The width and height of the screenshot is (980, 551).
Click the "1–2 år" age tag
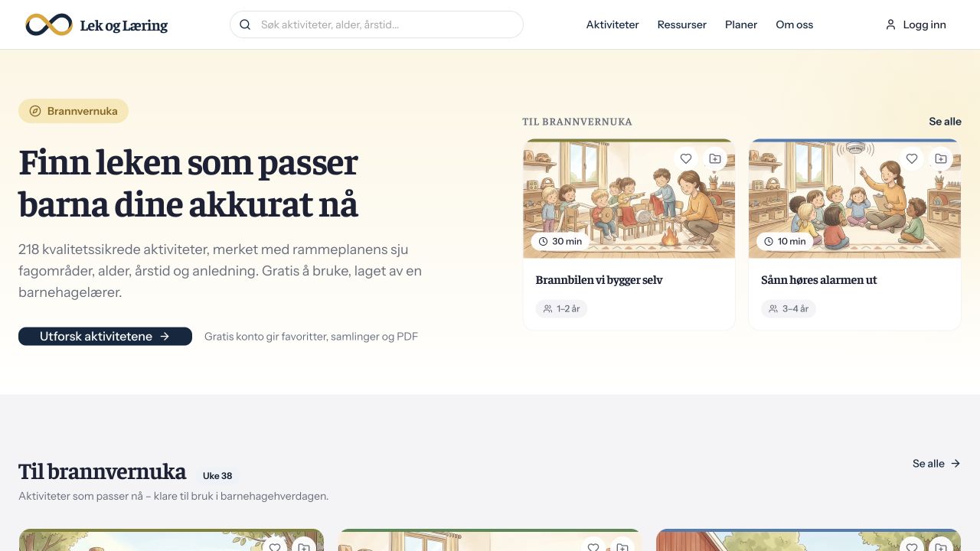click(x=562, y=308)
